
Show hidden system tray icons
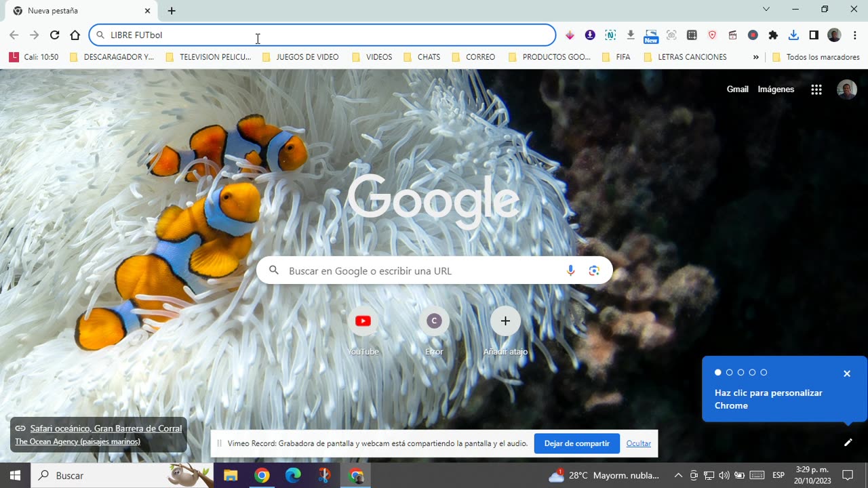pyautogui.click(x=678, y=476)
